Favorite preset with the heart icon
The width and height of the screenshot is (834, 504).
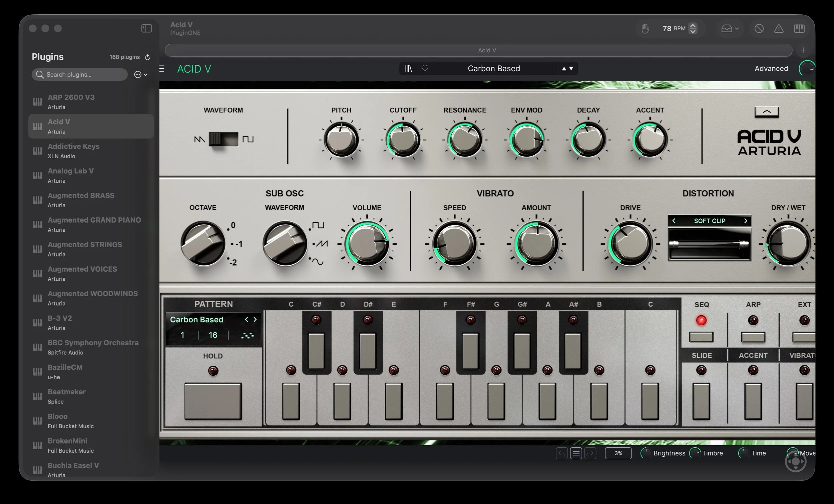click(x=425, y=69)
